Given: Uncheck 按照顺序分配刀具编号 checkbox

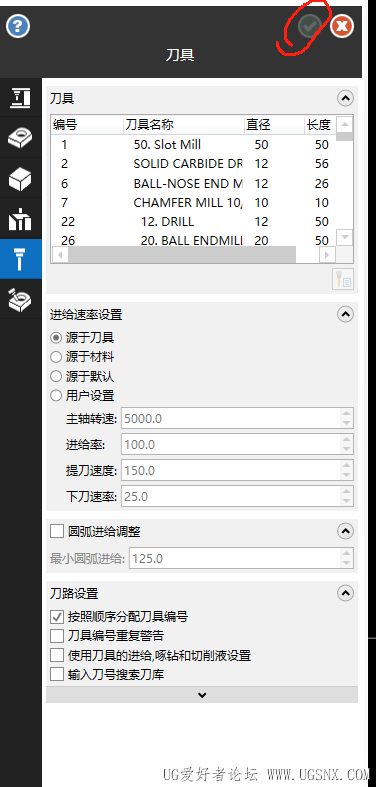Looking at the screenshot, I should coord(57,616).
